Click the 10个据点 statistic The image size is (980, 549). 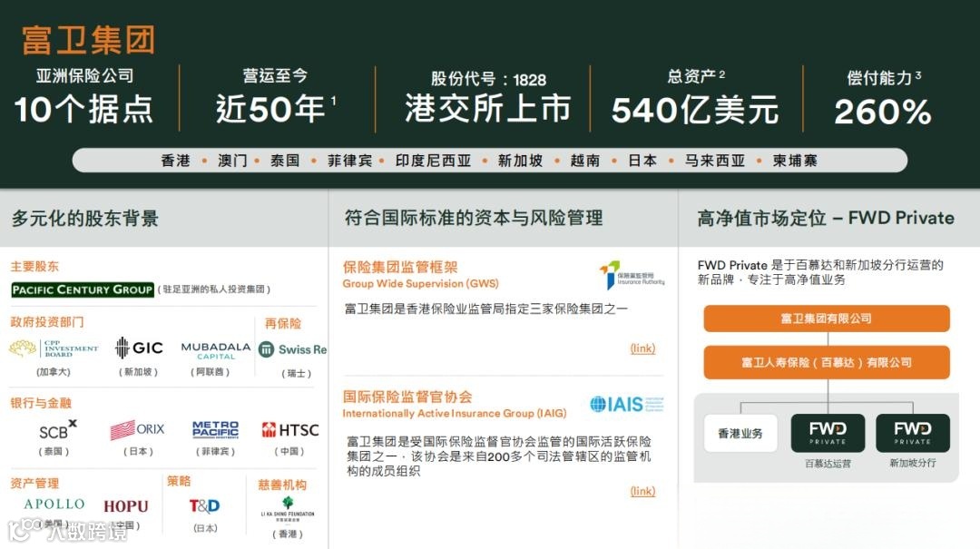[83, 110]
